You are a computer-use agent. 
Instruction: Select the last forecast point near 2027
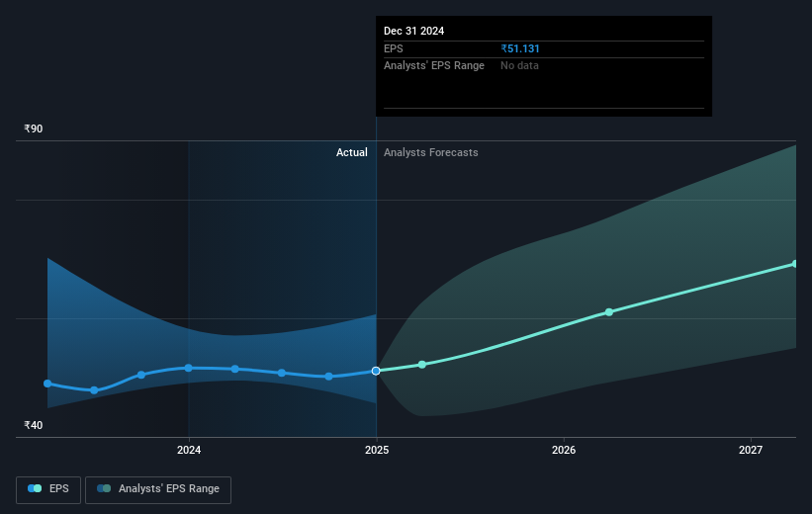(x=795, y=264)
